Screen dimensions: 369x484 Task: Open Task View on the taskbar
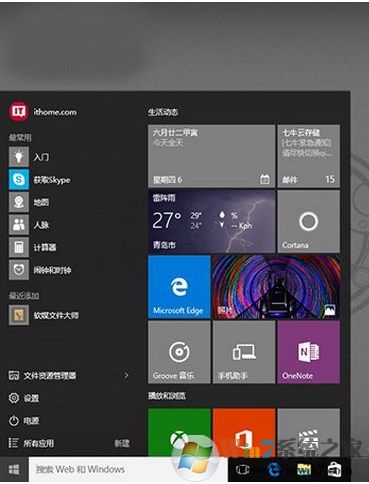pos(242,470)
